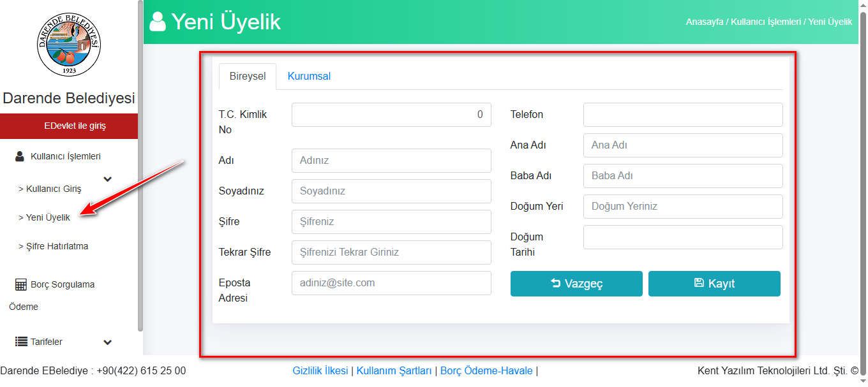Expand the Tarifeler menu chevron
The height and width of the screenshot is (387, 868).
tap(107, 342)
